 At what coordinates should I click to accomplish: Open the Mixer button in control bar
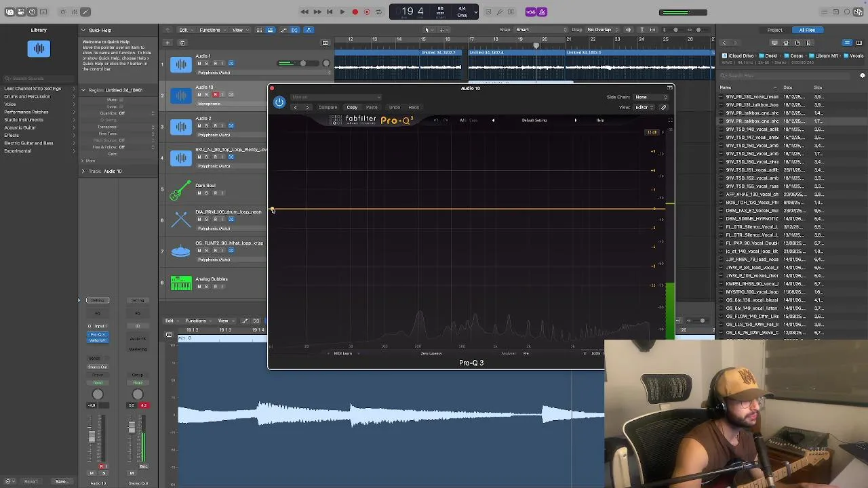[x=74, y=12]
